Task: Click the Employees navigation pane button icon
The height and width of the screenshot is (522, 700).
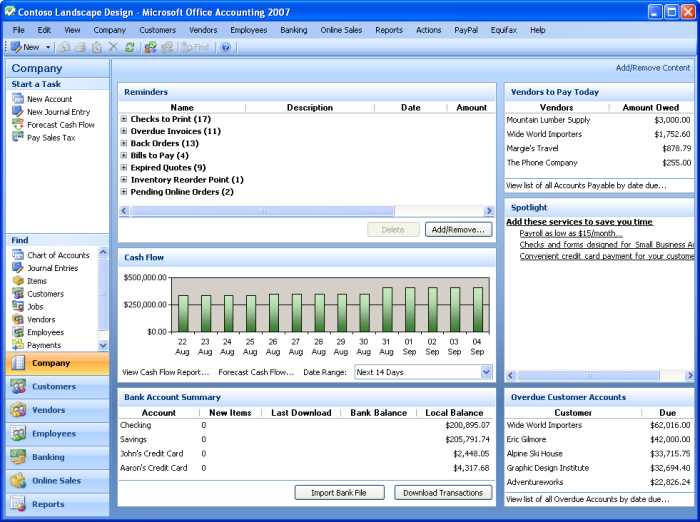Action: pos(18,434)
